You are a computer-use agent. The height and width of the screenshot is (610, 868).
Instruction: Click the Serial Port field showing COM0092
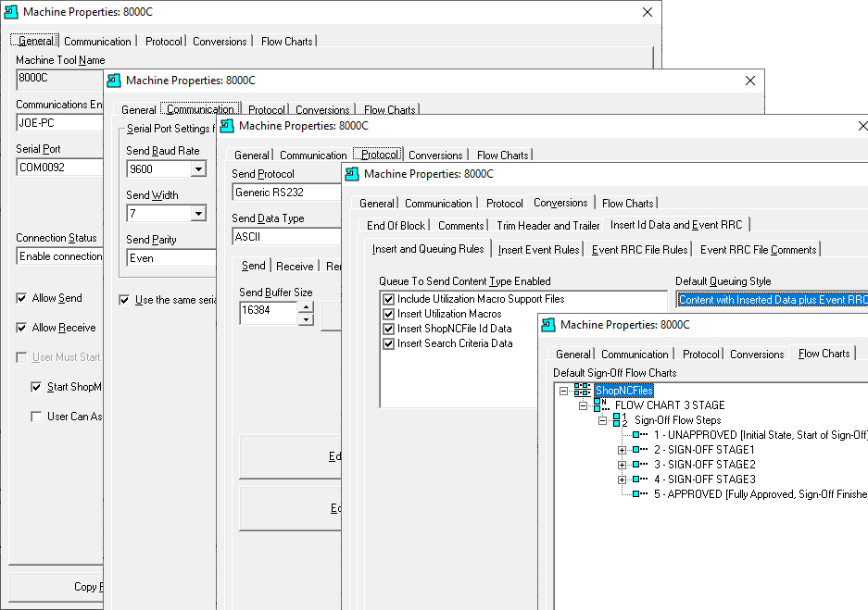60,167
